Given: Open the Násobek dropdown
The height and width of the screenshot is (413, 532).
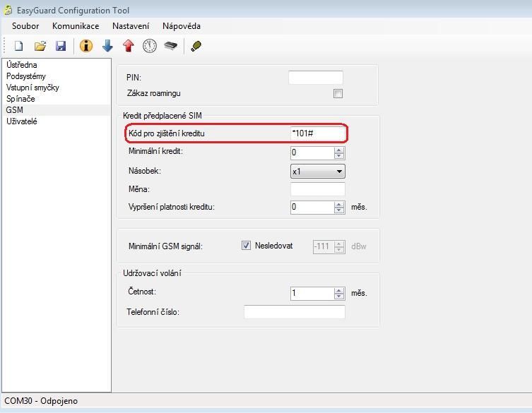Looking at the screenshot, I should coord(339,171).
